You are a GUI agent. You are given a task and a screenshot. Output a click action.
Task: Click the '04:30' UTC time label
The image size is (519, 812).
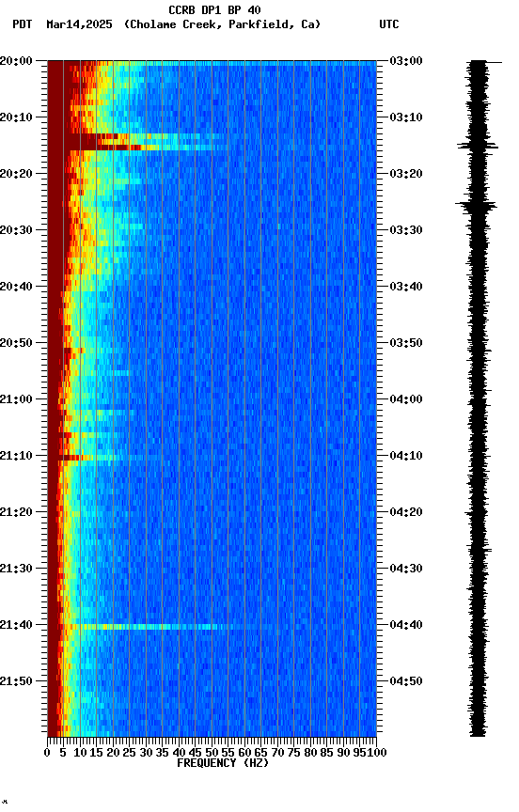406,569
